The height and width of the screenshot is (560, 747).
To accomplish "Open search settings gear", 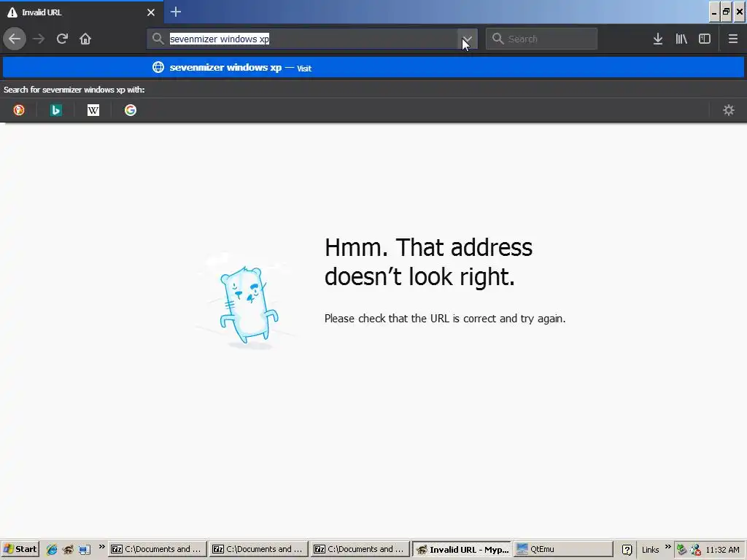I will click(729, 110).
